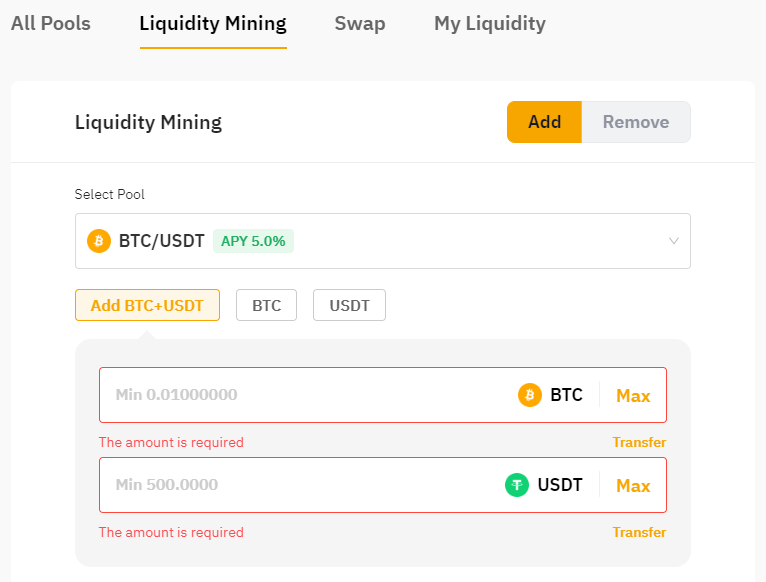Screen dimensions: 766x582
Task: Choose the BTC only option
Action: click(266, 306)
